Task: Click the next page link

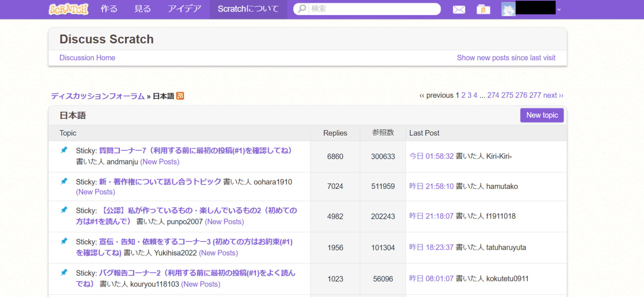Action: [553, 95]
